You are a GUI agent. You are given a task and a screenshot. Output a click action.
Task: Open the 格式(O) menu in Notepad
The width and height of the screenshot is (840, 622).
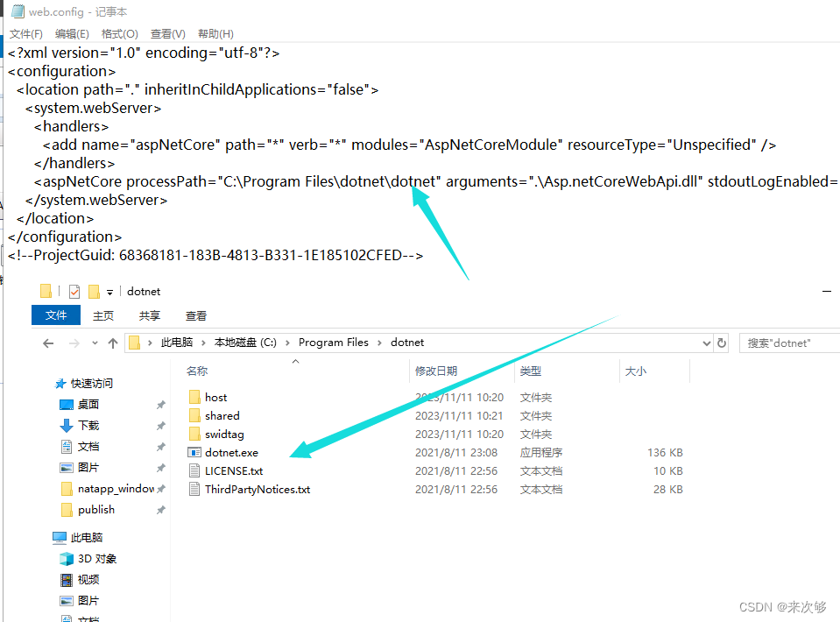[118, 33]
